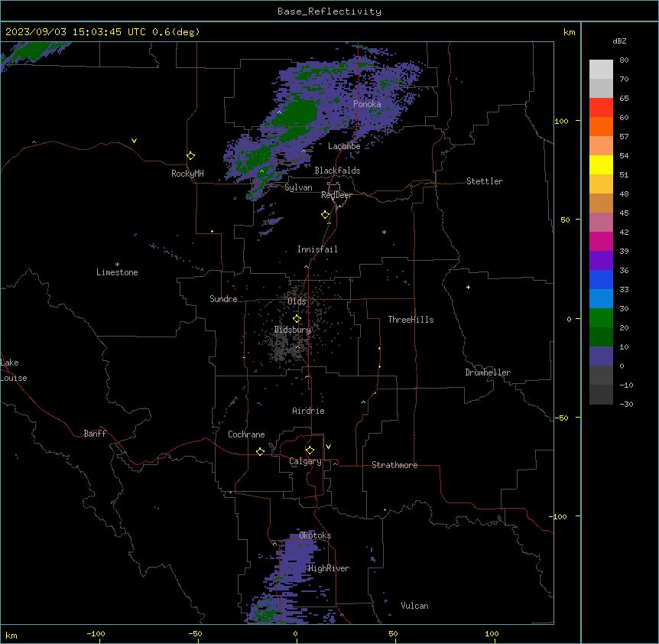
Task: Select the Sundre label
Action: (x=223, y=299)
